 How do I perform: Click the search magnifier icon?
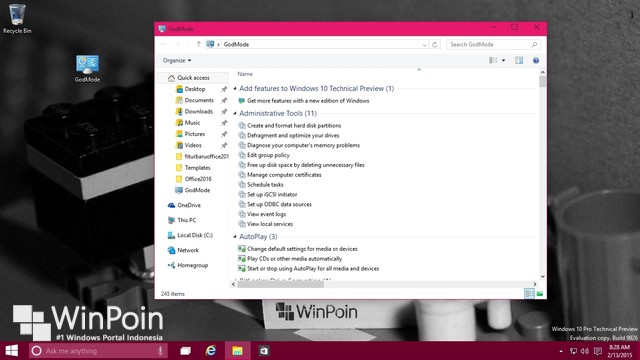[x=534, y=44]
